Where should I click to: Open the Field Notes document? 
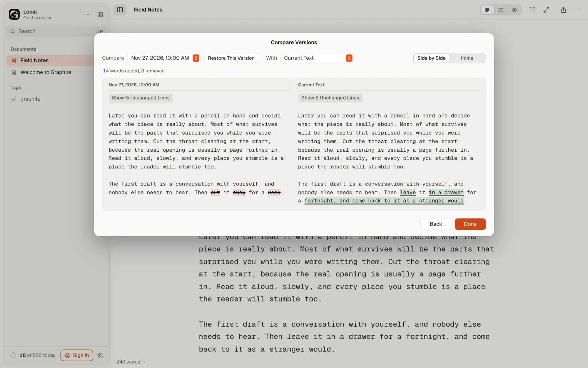click(x=51, y=60)
